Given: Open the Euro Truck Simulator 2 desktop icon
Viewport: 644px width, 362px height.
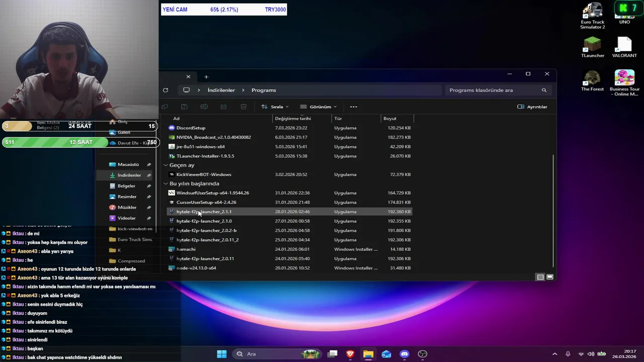Looking at the screenshot, I should click(593, 16).
